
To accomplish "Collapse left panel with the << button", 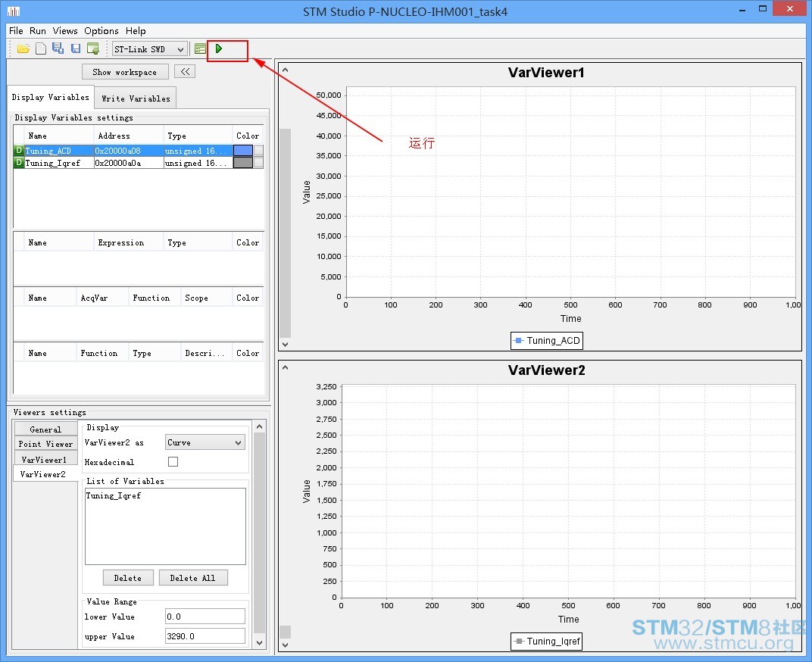I will [x=185, y=71].
